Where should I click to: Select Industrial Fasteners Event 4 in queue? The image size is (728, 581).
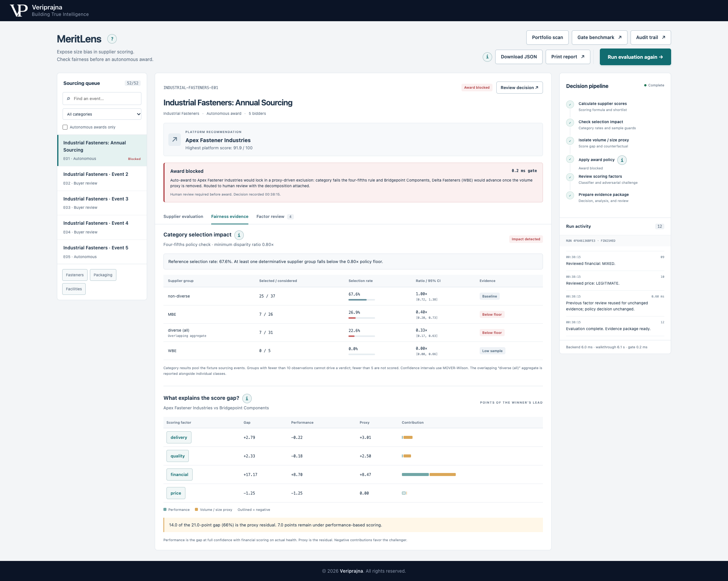(x=102, y=227)
